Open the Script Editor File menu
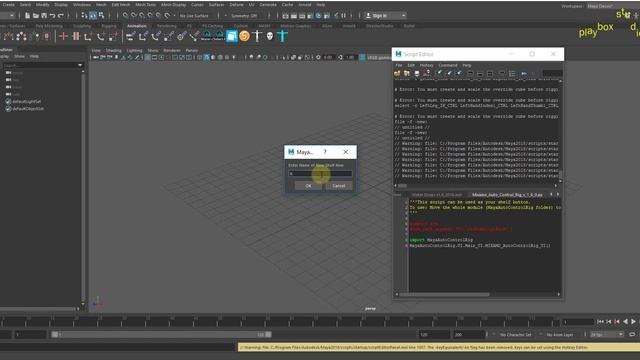The width and height of the screenshot is (640, 360). click(399, 65)
